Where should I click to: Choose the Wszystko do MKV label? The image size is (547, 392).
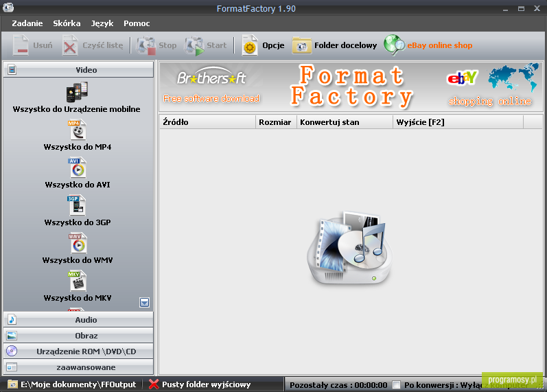[x=78, y=298]
